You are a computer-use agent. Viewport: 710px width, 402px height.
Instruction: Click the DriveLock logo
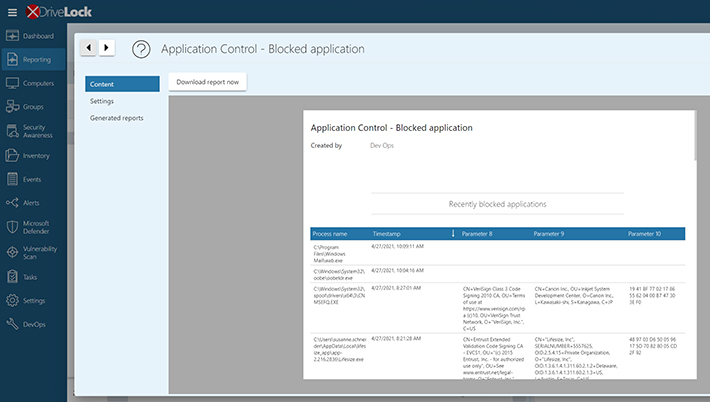(59, 12)
